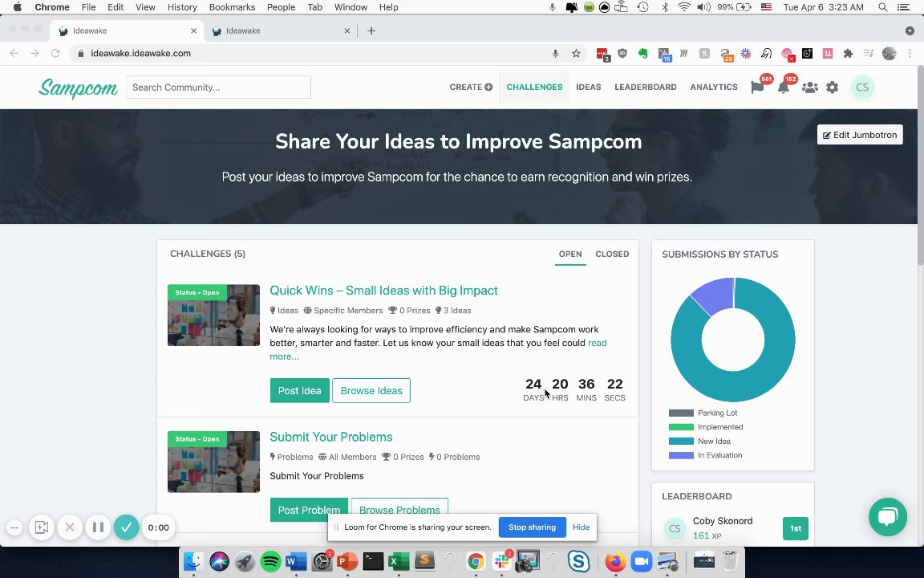Open Chrome three-dot menu
The image size is (924, 578).
click(910, 54)
